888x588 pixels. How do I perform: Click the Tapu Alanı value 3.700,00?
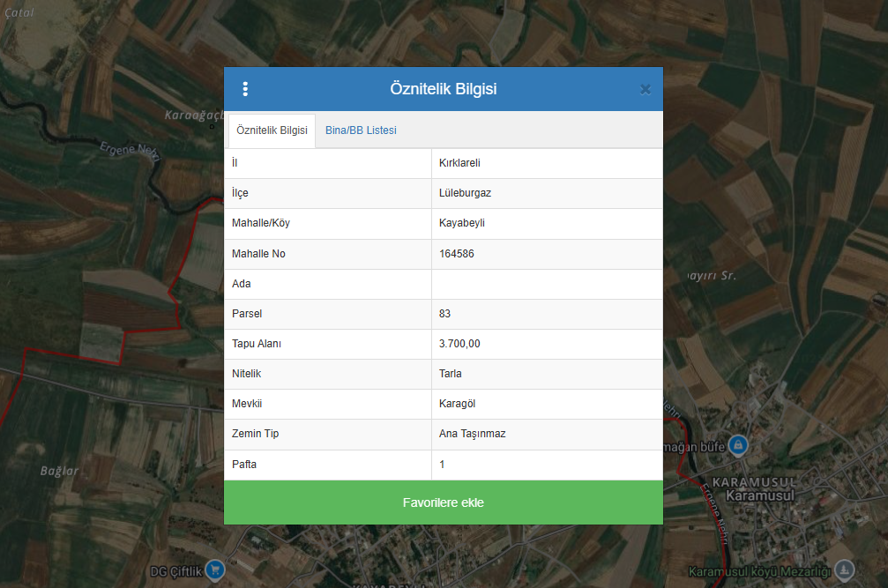click(x=459, y=344)
